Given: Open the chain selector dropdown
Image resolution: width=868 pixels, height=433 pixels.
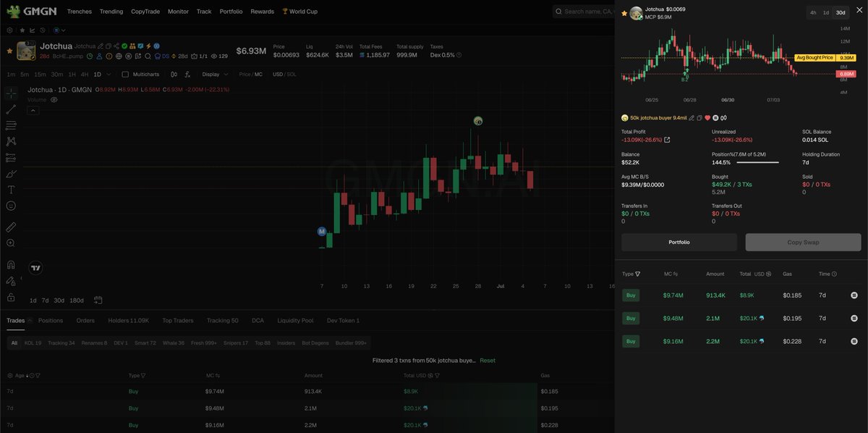Looking at the screenshot, I should click(59, 30).
